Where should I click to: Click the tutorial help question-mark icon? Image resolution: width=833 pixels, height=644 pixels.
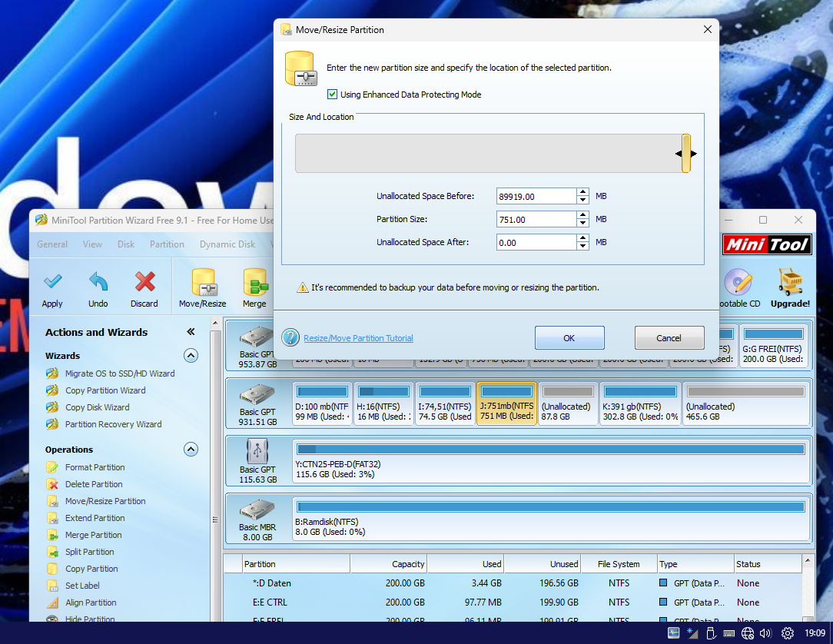(290, 337)
